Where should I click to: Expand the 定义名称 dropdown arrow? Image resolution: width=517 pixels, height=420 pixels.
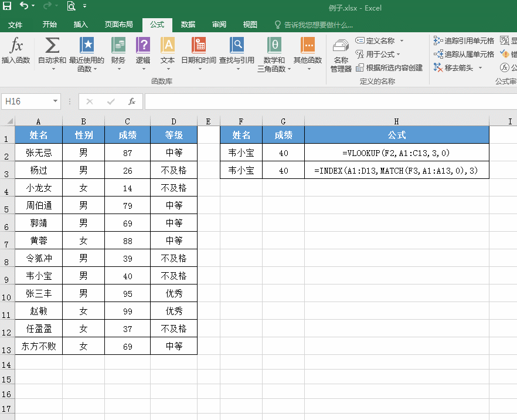pyautogui.click(x=402, y=41)
